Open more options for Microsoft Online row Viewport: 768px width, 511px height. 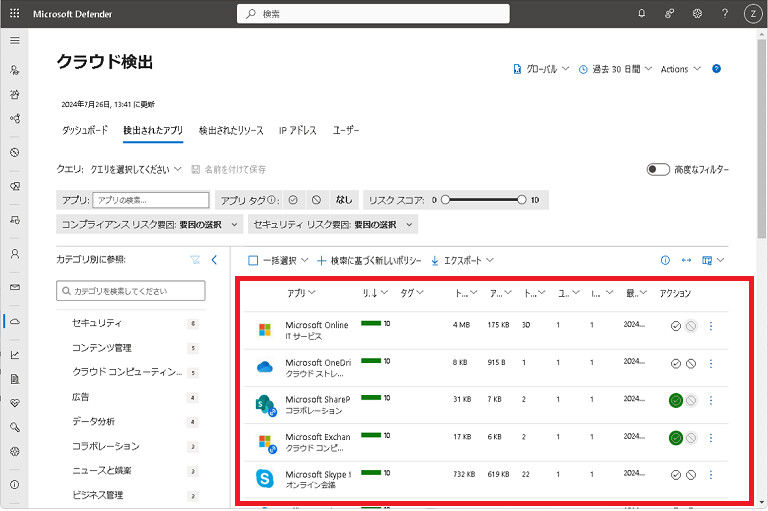point(711,326)
